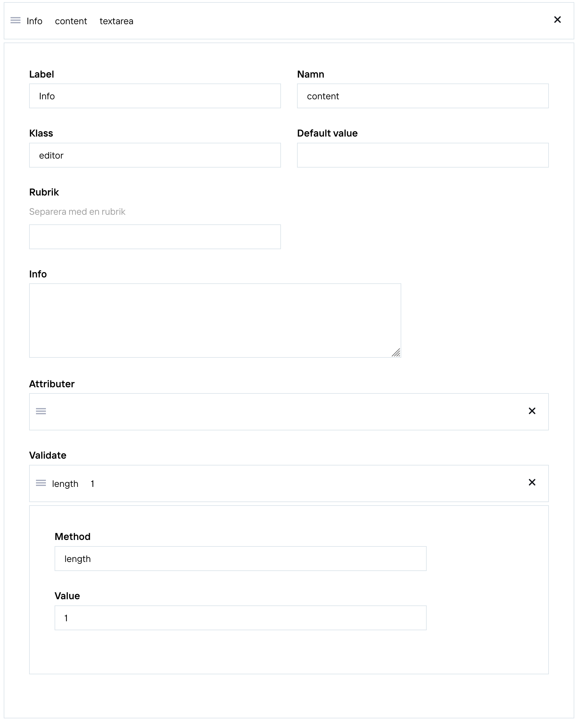Collapse the Info content textarea header row
578x728 pixels.
coord(289,21)
